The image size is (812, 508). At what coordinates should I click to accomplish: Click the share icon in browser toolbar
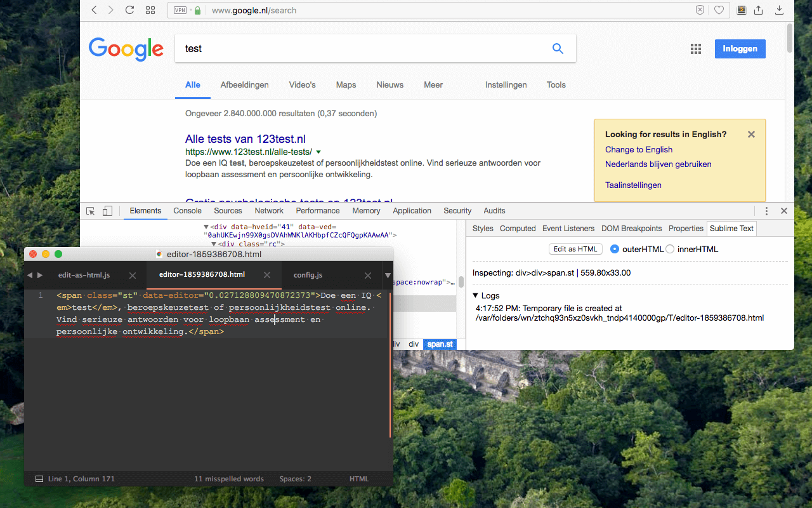pos(758,10)
